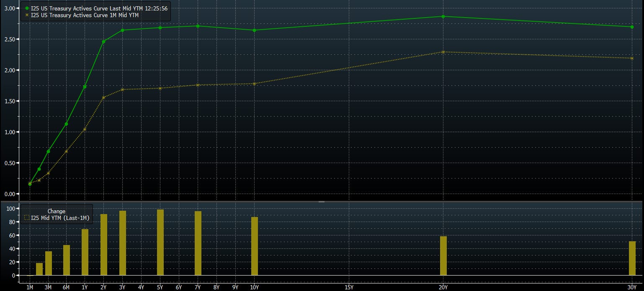Image resolution: width=644 pixels, height=291 pixels.
Task: Click the 4Y x-axis label
Action: click(141, 287)
